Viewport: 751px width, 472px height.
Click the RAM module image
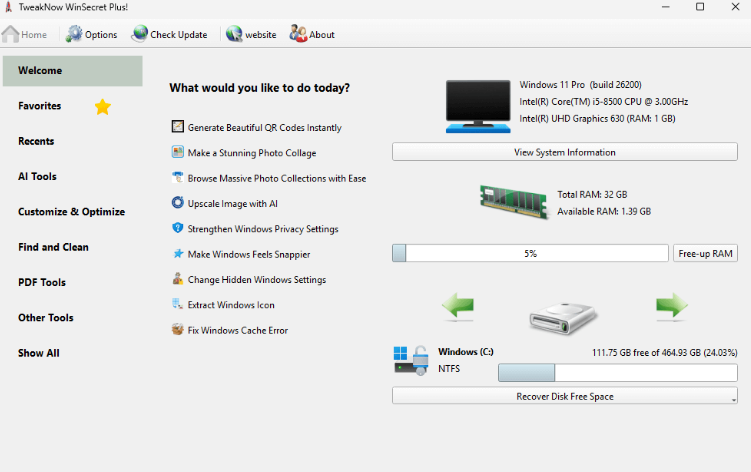tap(513, 202)
